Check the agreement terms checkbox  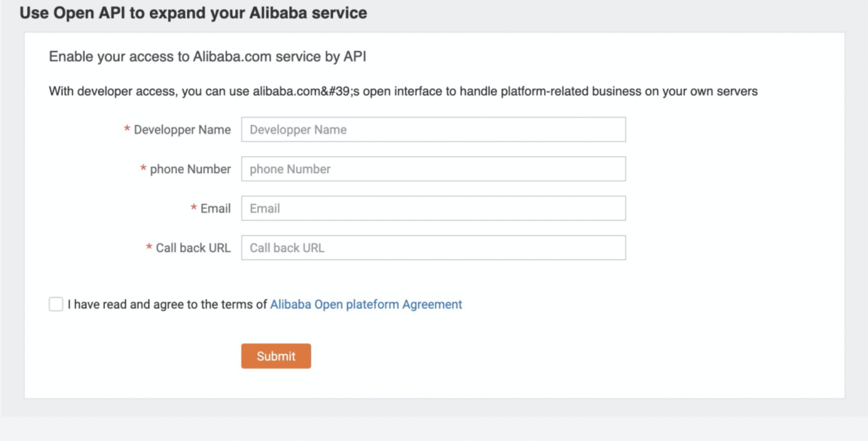(55, 304)
